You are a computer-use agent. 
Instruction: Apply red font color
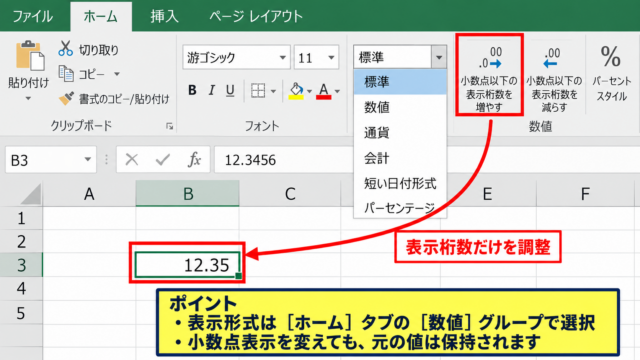point(324,91)
